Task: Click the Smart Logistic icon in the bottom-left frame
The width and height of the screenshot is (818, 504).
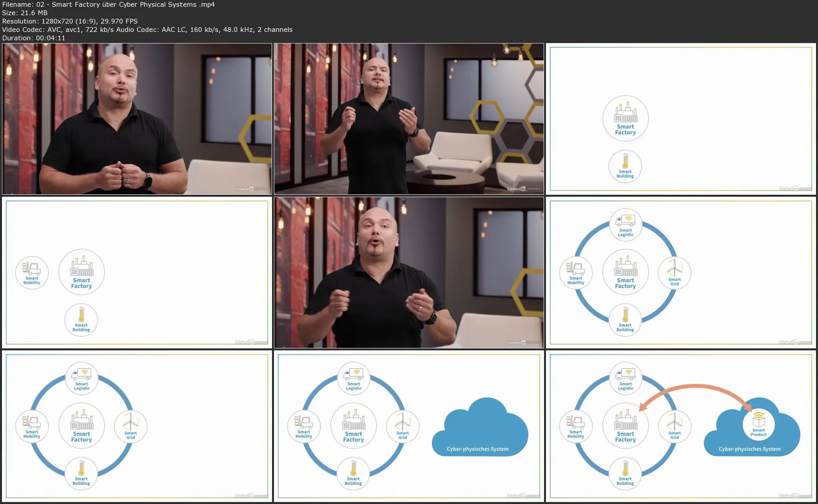Action: (x=81, y=378)
